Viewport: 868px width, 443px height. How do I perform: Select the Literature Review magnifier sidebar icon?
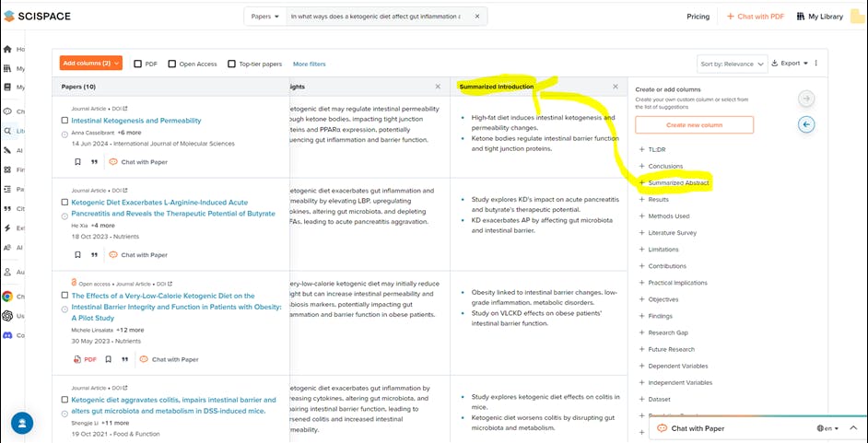(x=7, y=131)
